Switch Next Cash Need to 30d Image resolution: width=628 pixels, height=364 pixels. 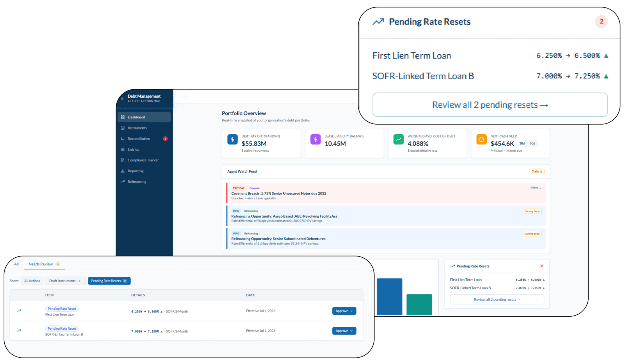coord(522,143)
